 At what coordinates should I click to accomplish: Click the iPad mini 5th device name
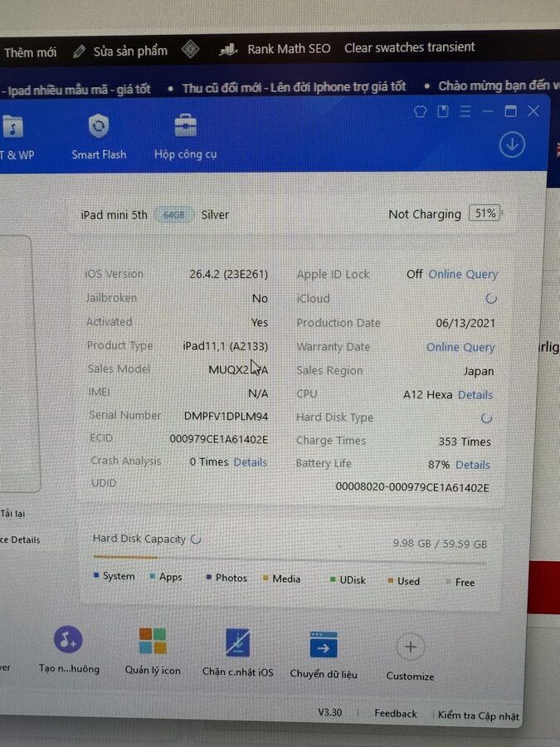click(114, 215)
